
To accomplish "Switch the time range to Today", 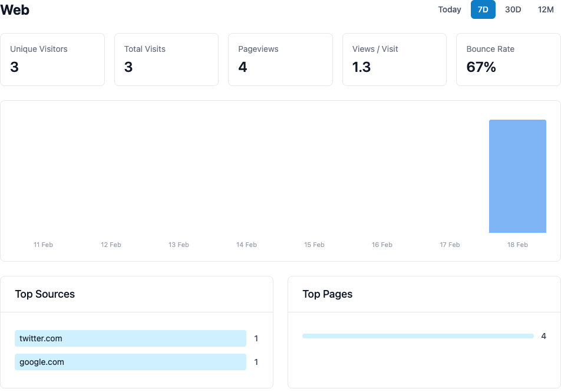I will coord(449,9).
